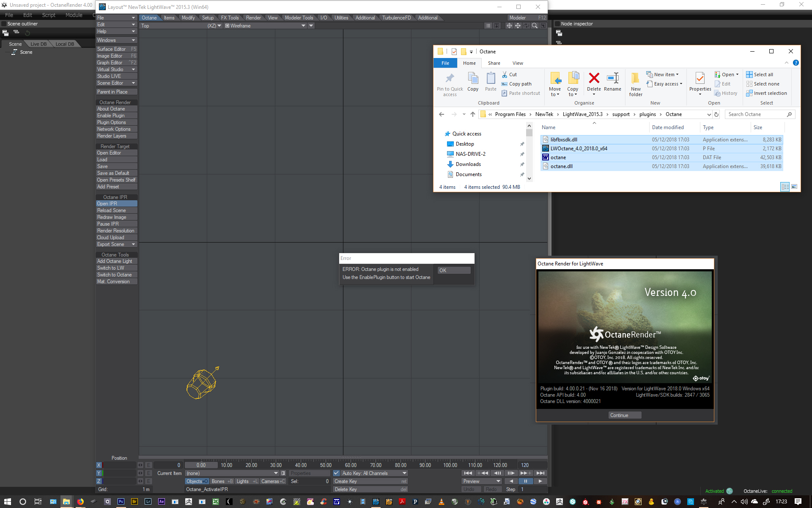Click the viewport center crosshair icon
Image resolution: width=812 pixels, height=508 pixels.
(x=509, y=26)
